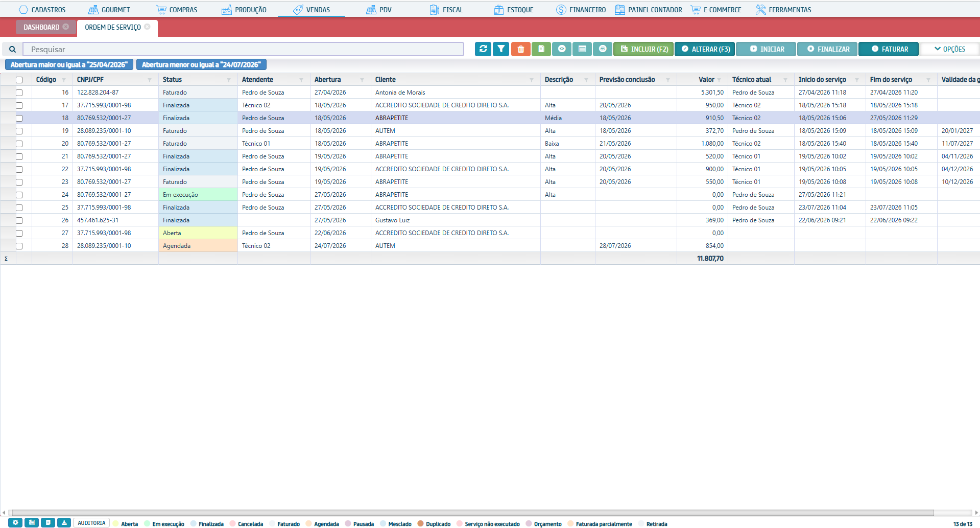Click the Previsão conclusão column filter icon

668,80
